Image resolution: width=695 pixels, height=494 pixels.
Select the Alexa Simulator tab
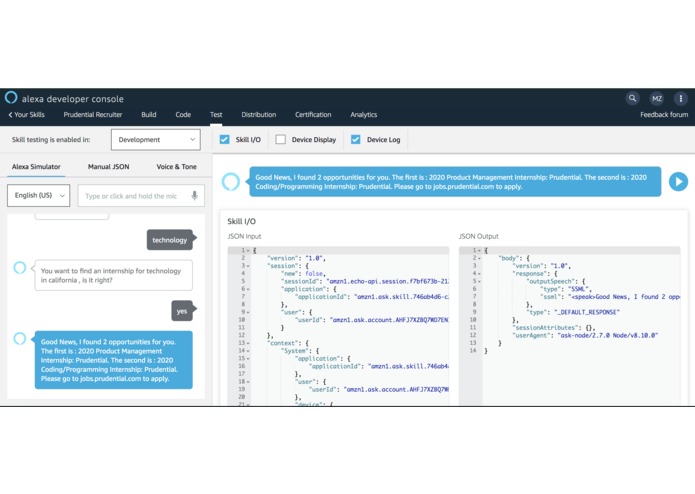point(36,167)
